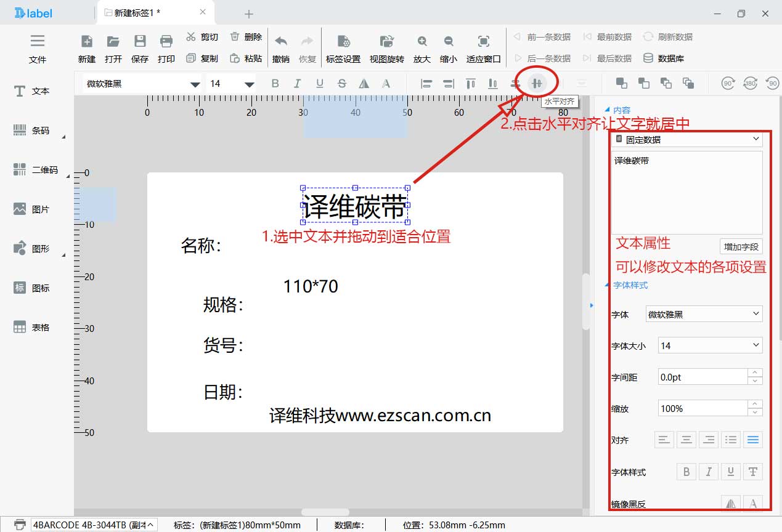Click the Label Settings toolbar icon
The image size is (782, 532).
pos(343,48)
